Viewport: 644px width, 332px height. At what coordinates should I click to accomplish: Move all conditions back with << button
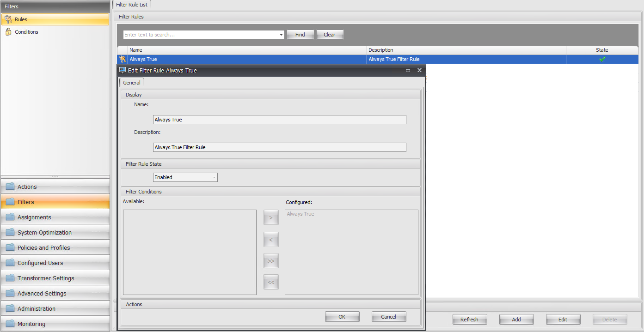tap(271, 282)
